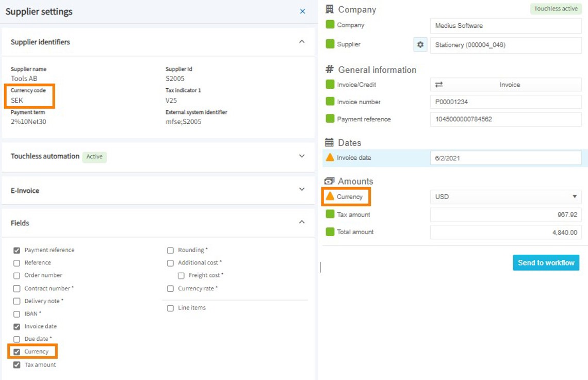Uncheck the Currency field checkbox
Viewport: 588px width, 380px height.
click(17, 352)
